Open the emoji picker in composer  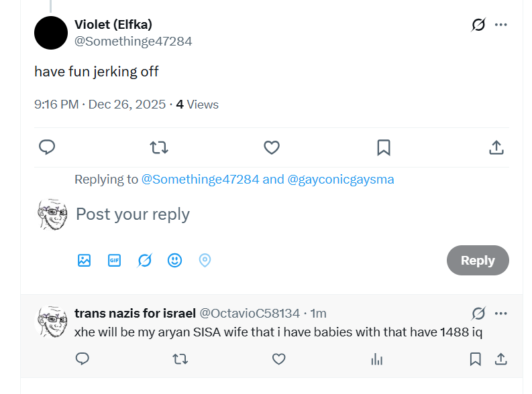(174, 260)
